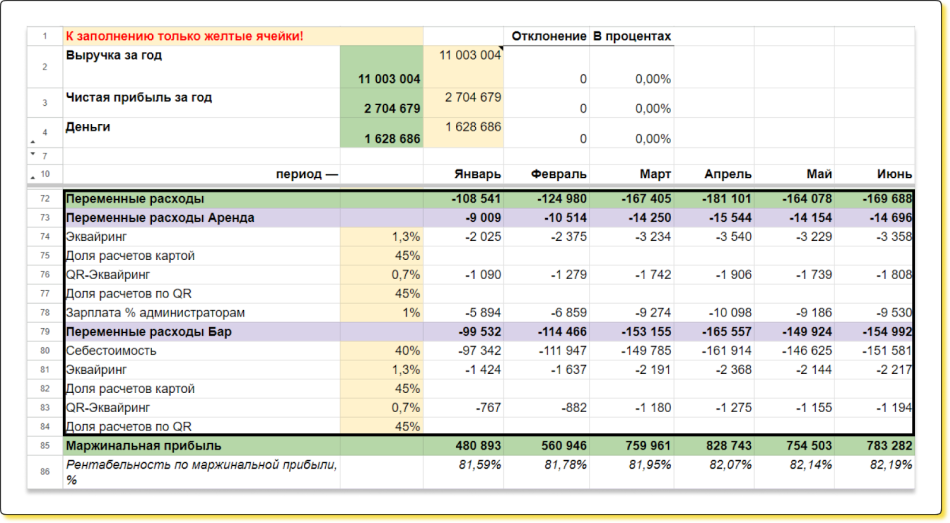Click the 'Январь' column heading cell
Viewport: 950px width, 523px height.
(x=463, y=174)
